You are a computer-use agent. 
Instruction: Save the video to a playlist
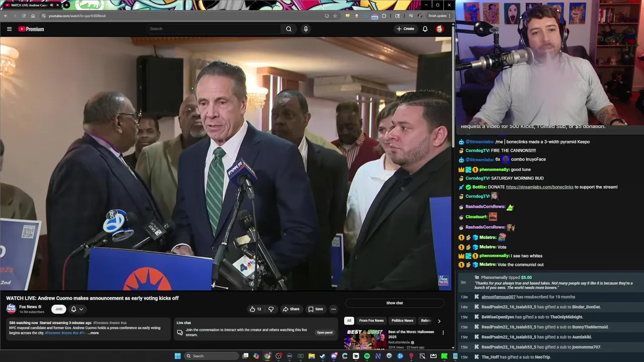tap(316, 309)
